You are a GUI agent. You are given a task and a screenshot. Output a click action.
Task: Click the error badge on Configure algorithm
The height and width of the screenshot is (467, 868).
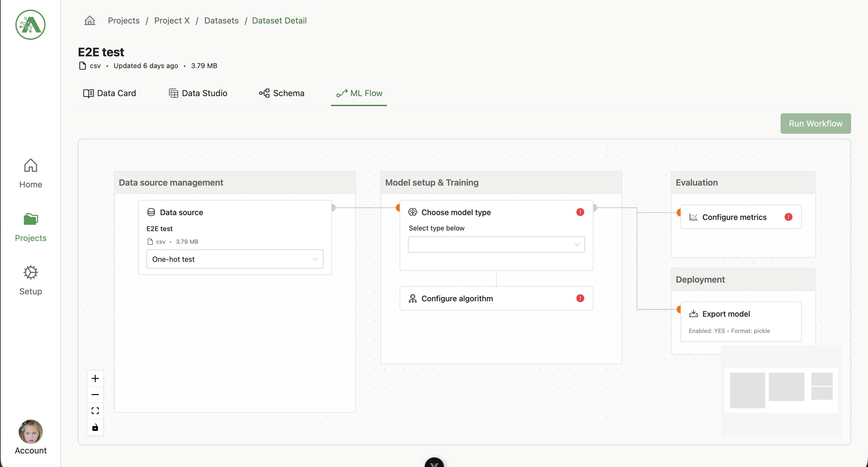(580, 298)
